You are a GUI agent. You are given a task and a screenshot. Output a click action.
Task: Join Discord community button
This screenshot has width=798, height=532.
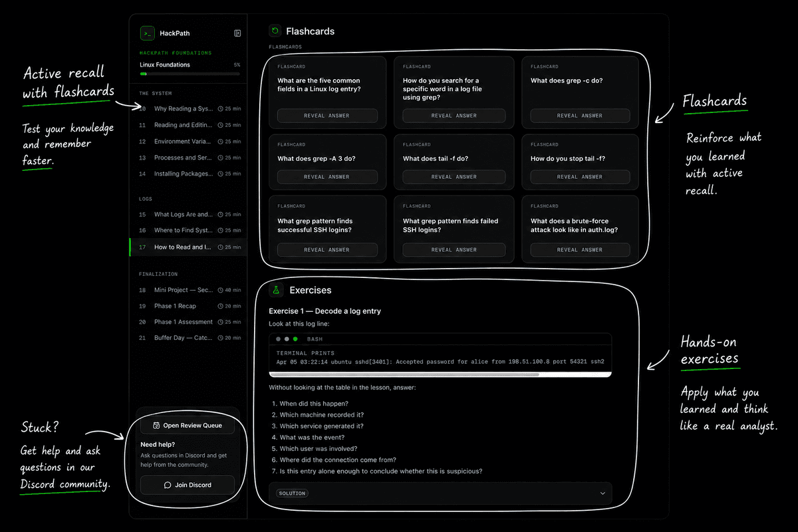coord(188,485)
